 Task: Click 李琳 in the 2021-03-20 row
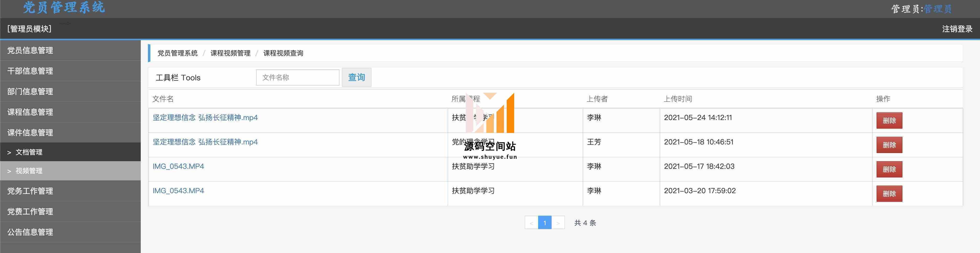(594, 191)
